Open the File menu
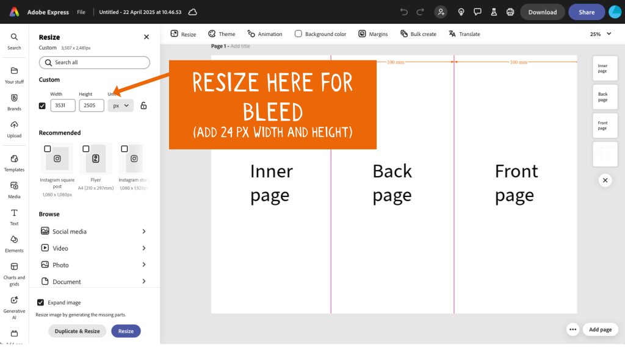 tap(81, 12)
